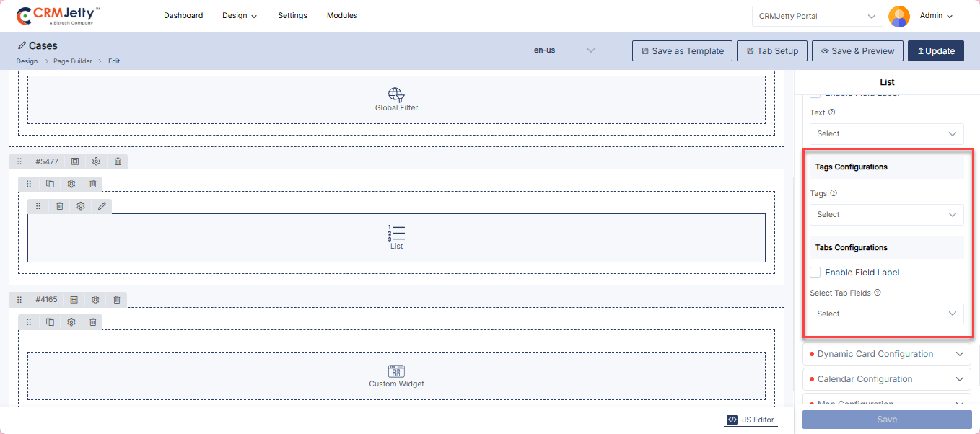Enable Field Label checkbox under Tabs Configurations
This screenshot has width=980, height=434.
point(815,273)
